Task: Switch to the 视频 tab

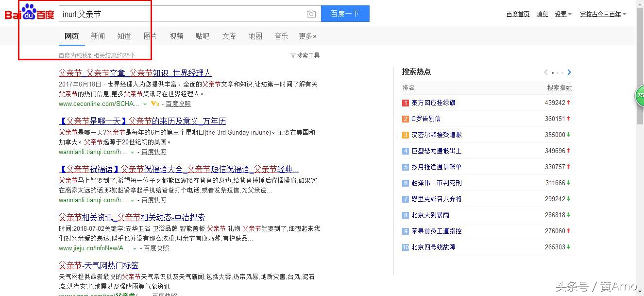Action: 176,36
